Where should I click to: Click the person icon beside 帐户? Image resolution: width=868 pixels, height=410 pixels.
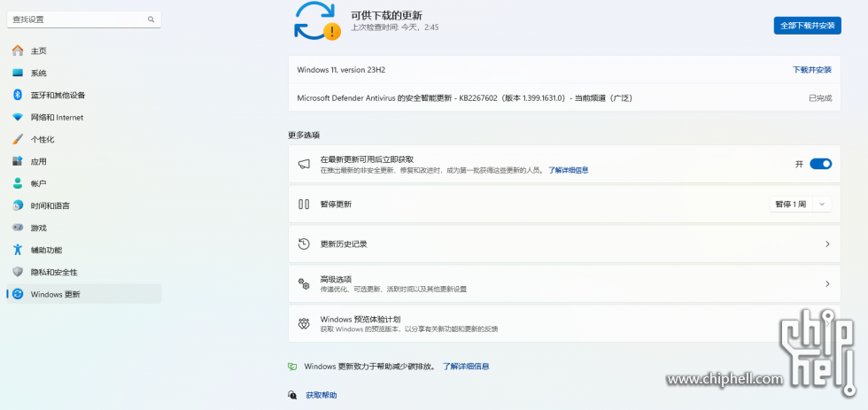(18, 183)
